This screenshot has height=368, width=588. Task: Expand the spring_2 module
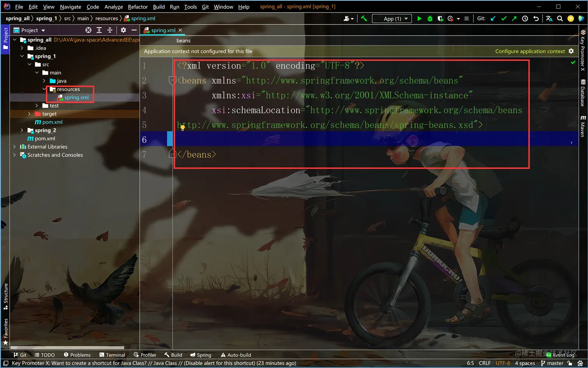(x=22, y=130)
